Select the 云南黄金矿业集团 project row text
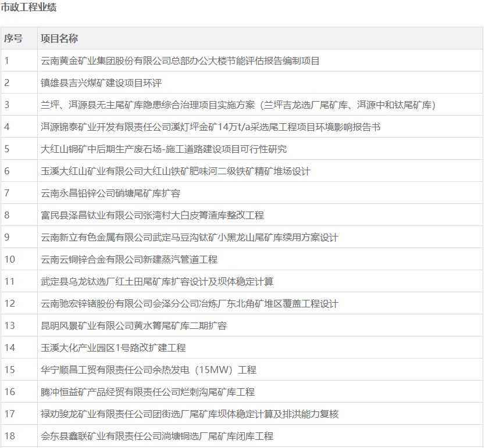Viewport: 485px width, 448px height. (180, 60)
